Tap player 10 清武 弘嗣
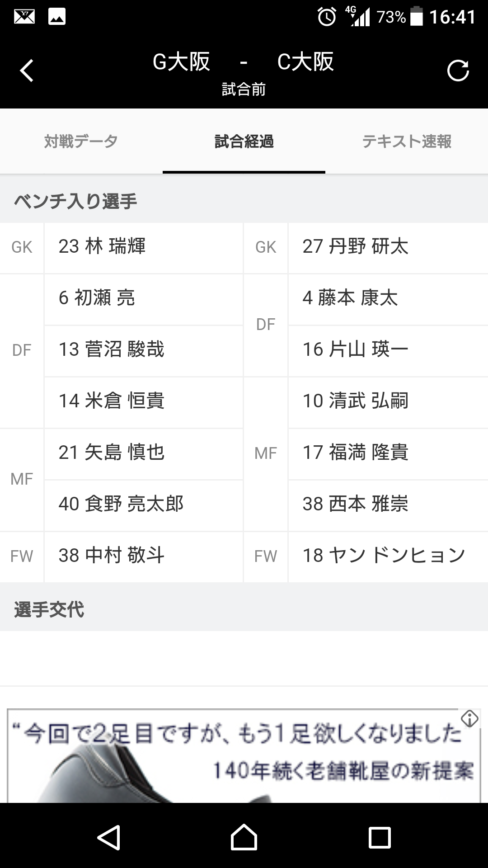The height and width of the screenshot is (868, 488). coord(355,401)
